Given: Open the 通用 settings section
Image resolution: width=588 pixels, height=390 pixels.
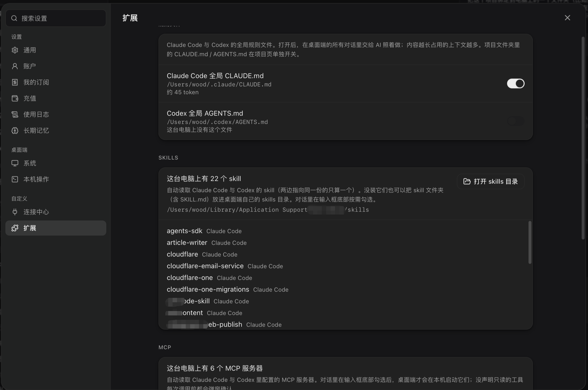Looking at the screenshot, I should [56, 50].
